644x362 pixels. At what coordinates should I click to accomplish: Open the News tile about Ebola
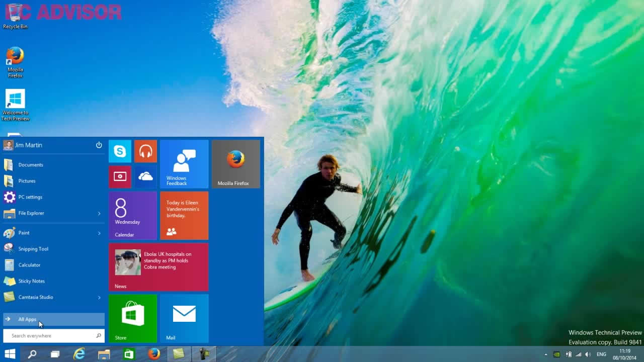158,266
